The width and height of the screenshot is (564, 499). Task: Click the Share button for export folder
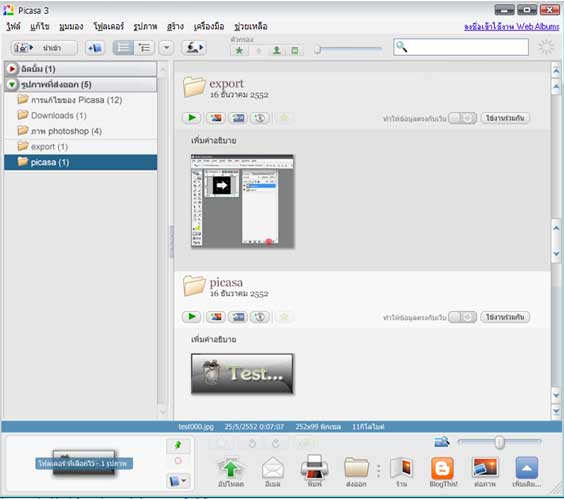click(505, 118)
